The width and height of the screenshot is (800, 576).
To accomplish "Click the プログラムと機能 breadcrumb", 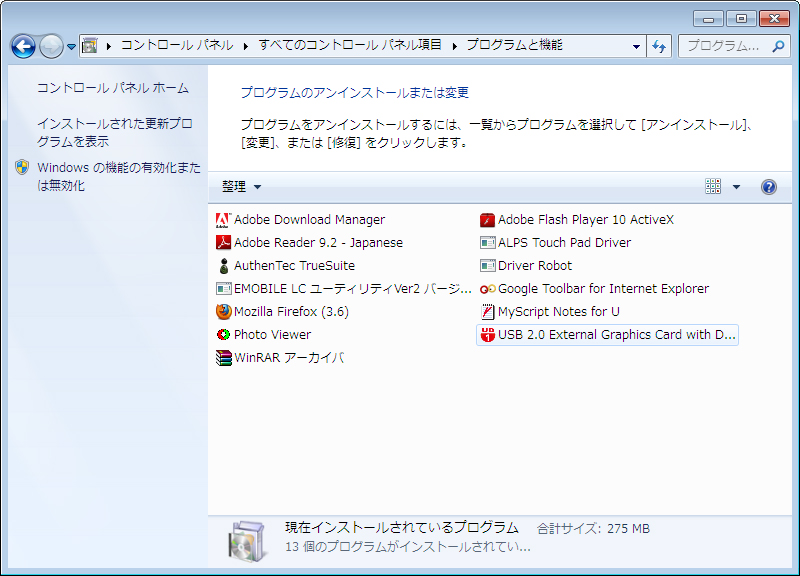I will coord(514,45).
